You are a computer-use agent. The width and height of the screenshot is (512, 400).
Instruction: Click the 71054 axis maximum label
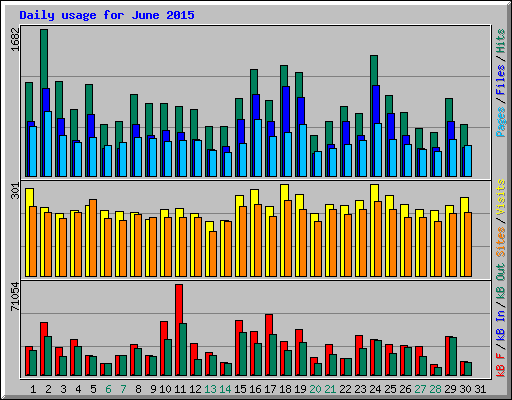coord(16,297)
